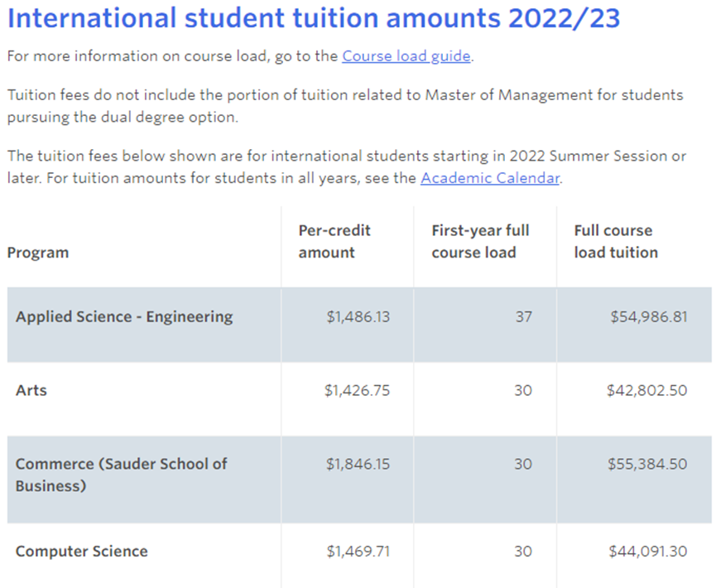Click the $1,486.13 per-credit amount
The width and height of the screenshot is (716, 588).
click(358, 316)
